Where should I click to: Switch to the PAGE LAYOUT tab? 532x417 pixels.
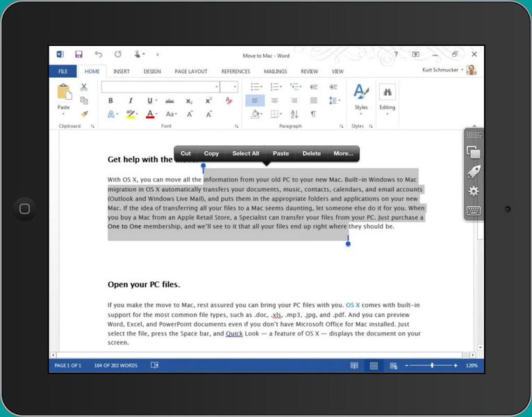tap(191, 72)
